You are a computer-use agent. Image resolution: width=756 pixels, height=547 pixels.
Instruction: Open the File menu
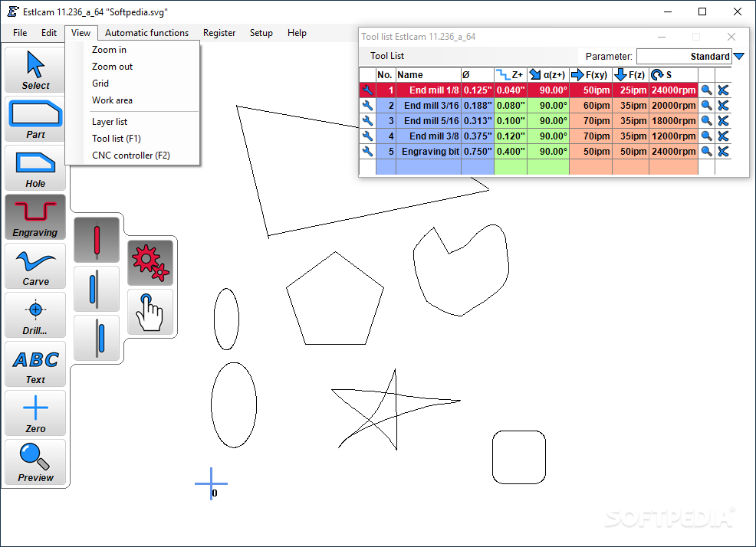coord(20,33)
